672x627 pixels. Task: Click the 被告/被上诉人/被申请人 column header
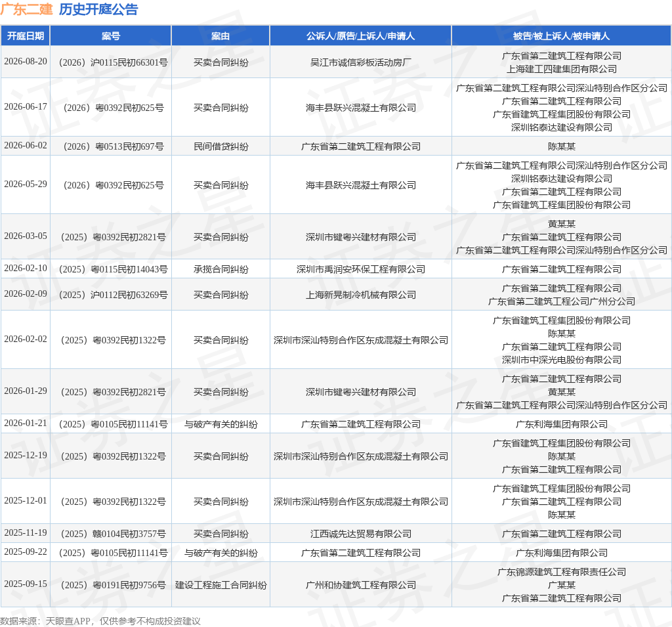561,36
